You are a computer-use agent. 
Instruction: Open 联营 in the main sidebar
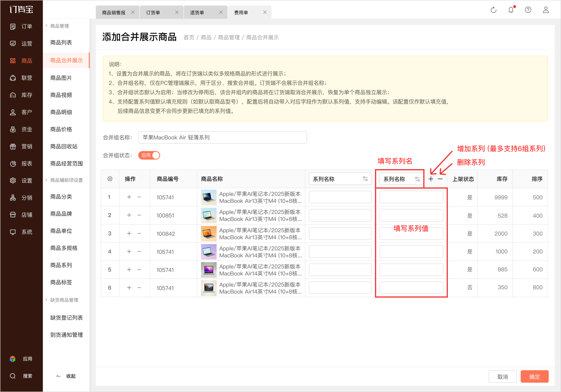click(21, 78)
